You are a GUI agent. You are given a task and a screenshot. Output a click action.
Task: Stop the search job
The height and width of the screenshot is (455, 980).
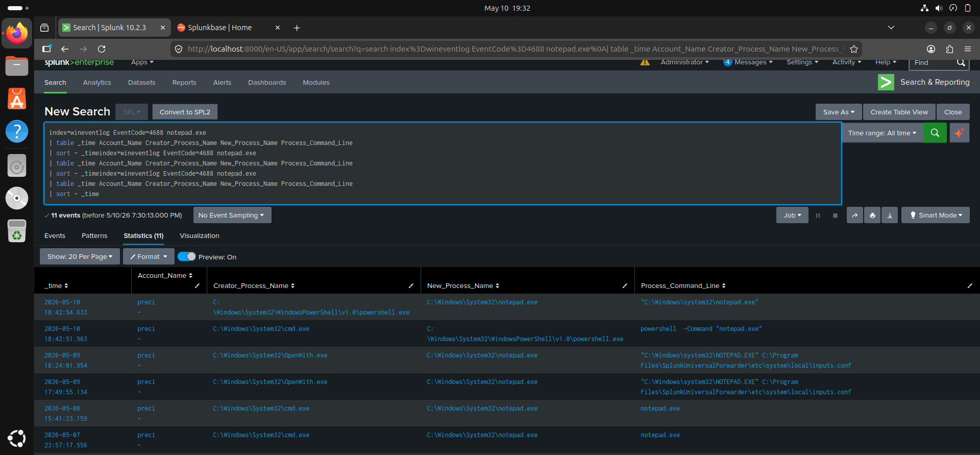click(x=835, y=215)
